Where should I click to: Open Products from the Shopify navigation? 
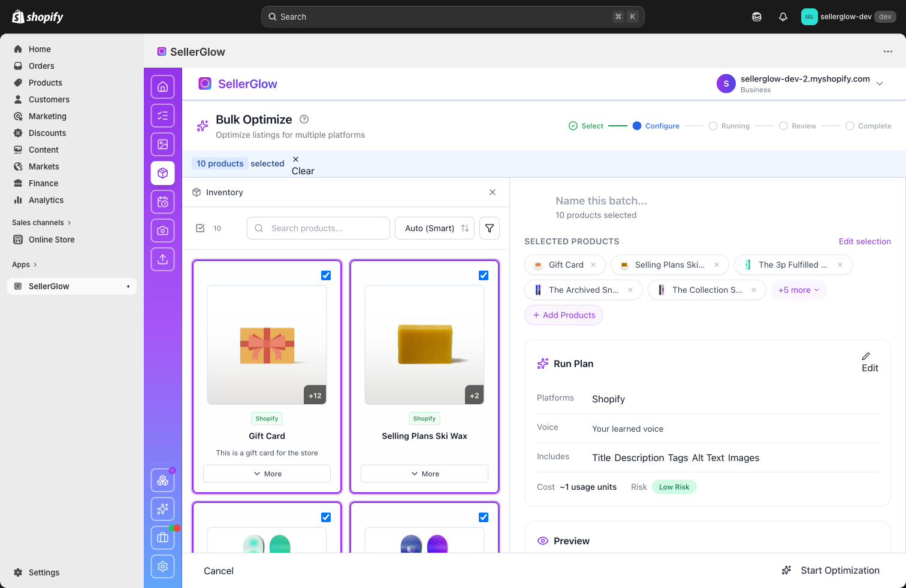(46, 83)
